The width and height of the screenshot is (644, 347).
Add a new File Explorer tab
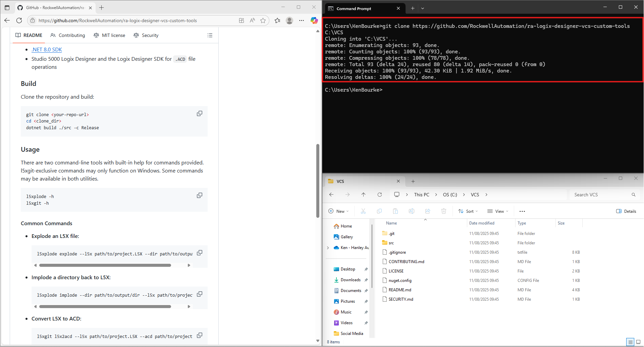point(413,181)
